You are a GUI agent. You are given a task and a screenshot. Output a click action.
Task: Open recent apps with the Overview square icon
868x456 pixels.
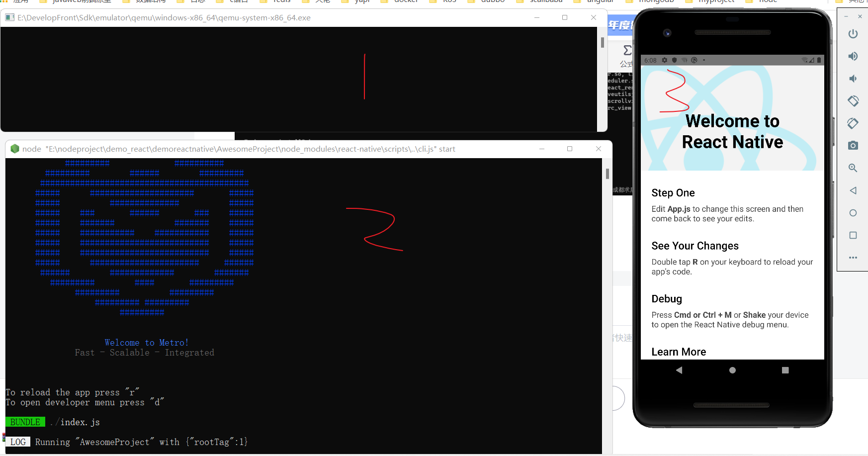click(x=853, y=235)
